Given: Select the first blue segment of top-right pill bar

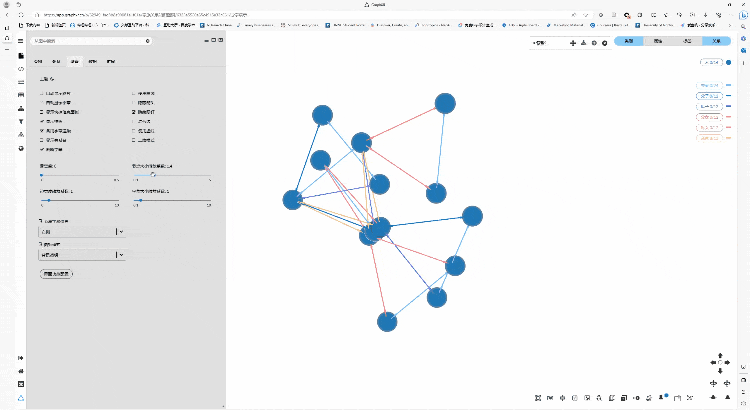Looking at the screenshot, I should tap(629, 41).
